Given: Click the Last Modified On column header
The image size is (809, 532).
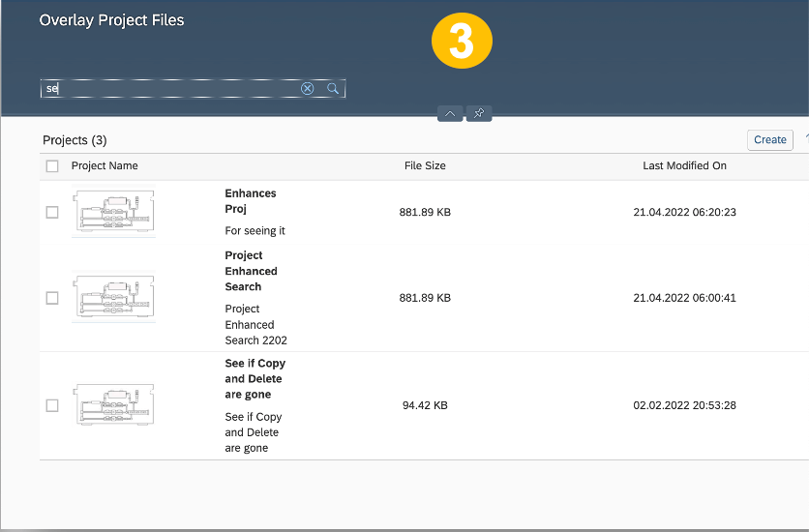Looking at the screenshot, I should (x=685, y=165).
